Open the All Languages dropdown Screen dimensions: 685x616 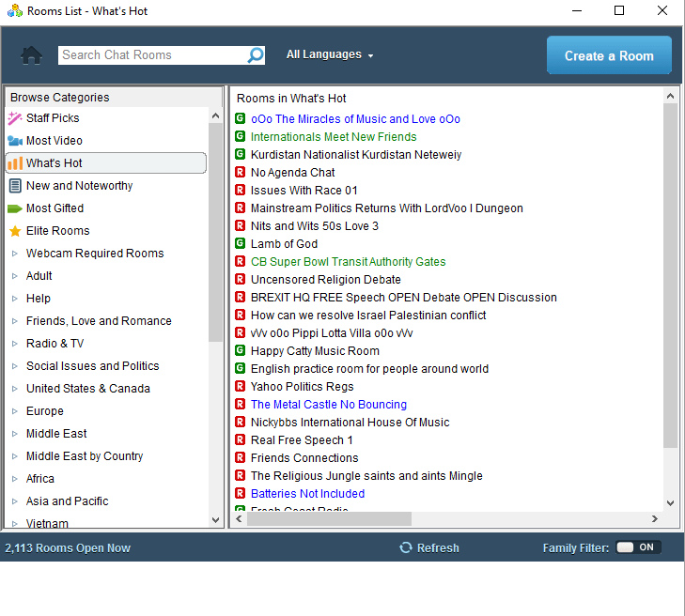point(330,55)
